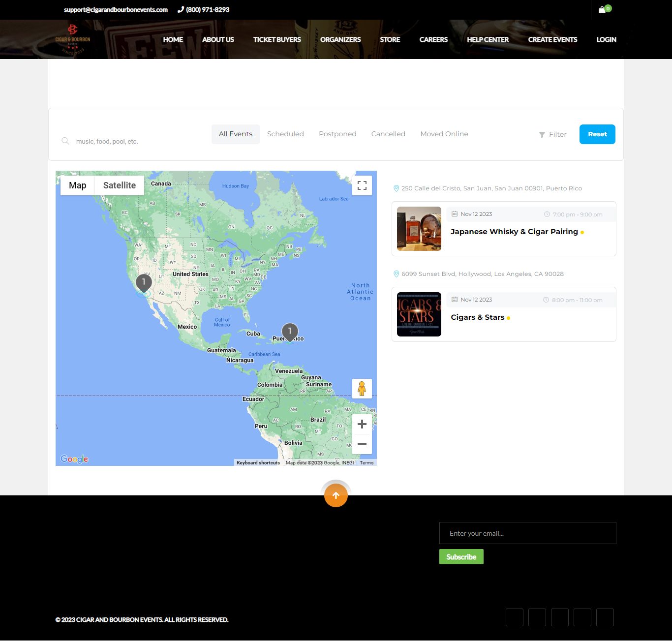Click the Subscribe button

[461, 557]
